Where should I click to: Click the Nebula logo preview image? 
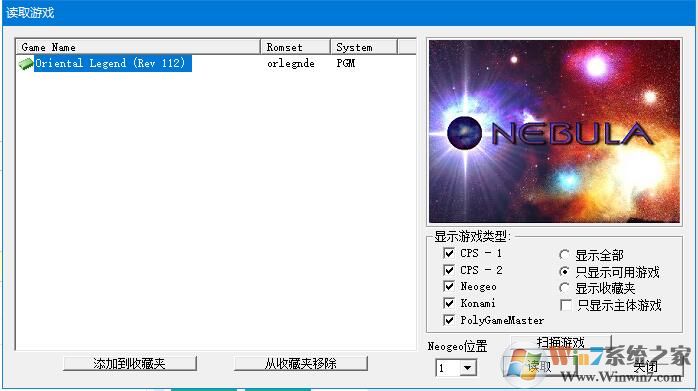click(x=554, y=131)
